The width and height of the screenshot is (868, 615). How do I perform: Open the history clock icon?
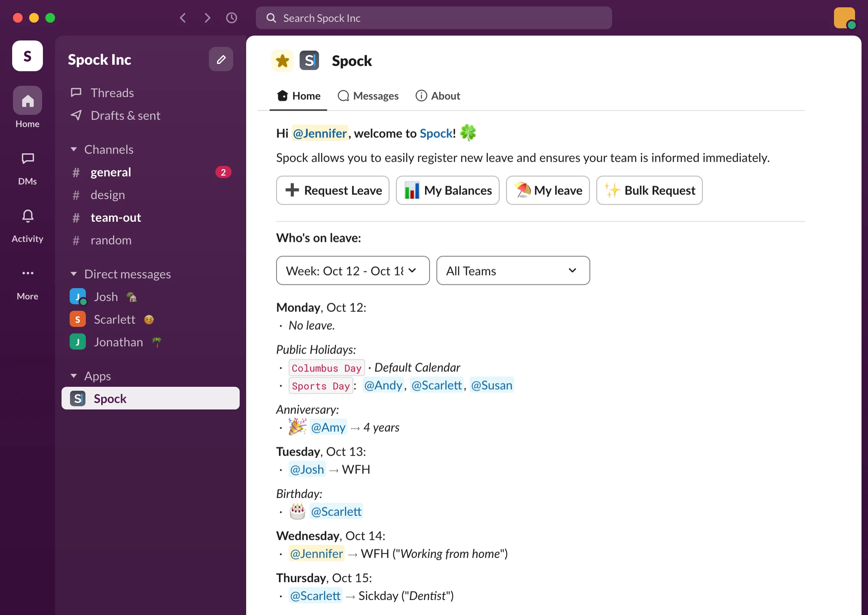coord(232,18)
